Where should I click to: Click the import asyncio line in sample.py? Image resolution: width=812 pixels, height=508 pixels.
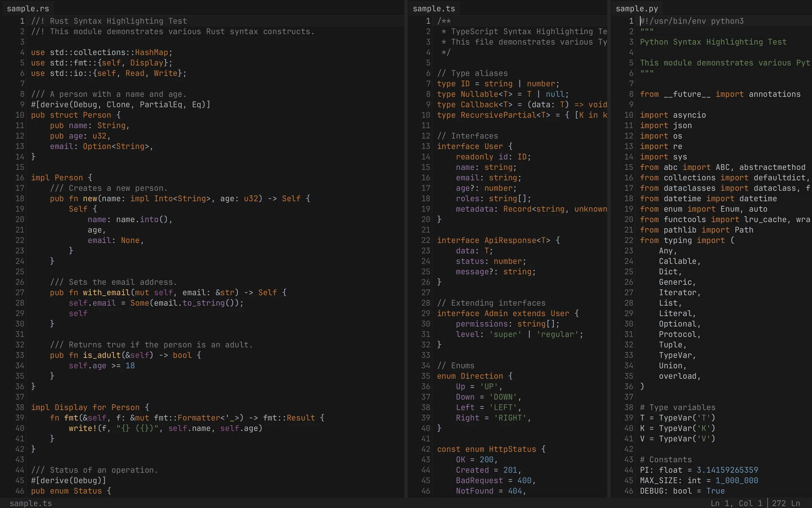point(672,115)
